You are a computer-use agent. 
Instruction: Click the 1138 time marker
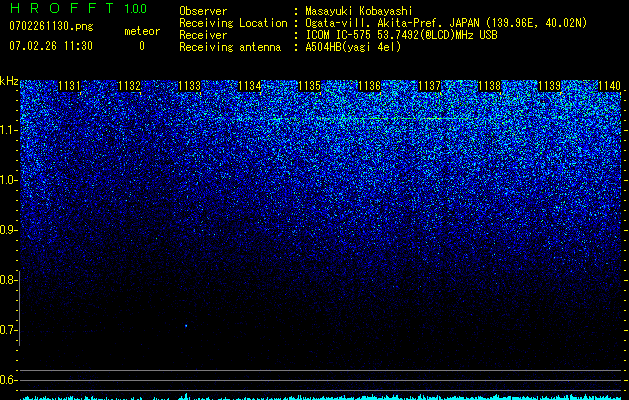(489, 86)
